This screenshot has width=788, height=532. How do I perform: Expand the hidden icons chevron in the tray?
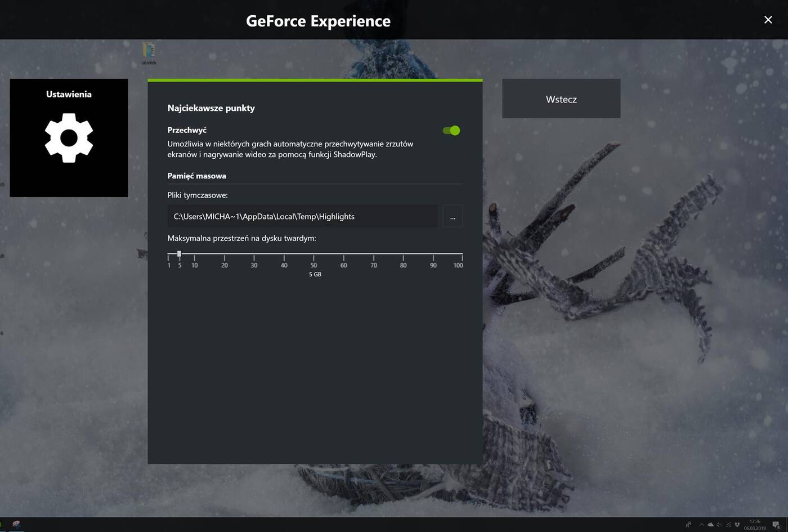click(701, 524)
